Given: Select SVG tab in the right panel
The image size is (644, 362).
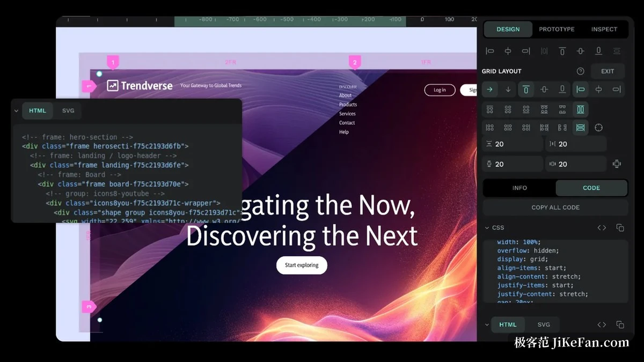Looking at the screenshot, I should (x=544, y=324).
